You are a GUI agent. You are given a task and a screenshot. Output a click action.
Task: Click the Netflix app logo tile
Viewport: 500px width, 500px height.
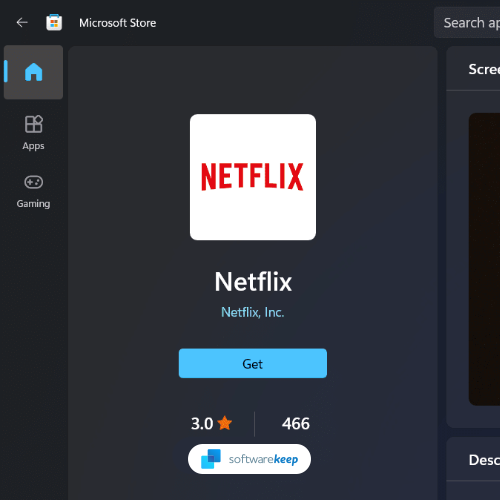[253, 177]
